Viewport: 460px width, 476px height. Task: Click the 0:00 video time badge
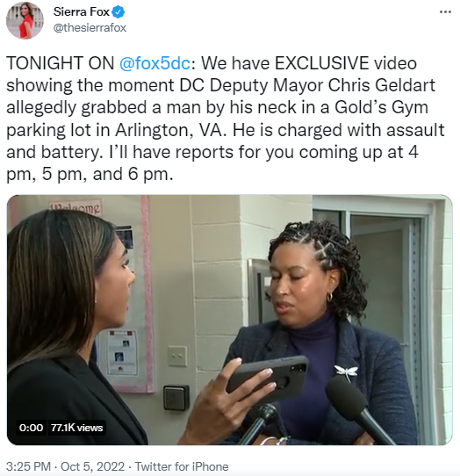31,428
